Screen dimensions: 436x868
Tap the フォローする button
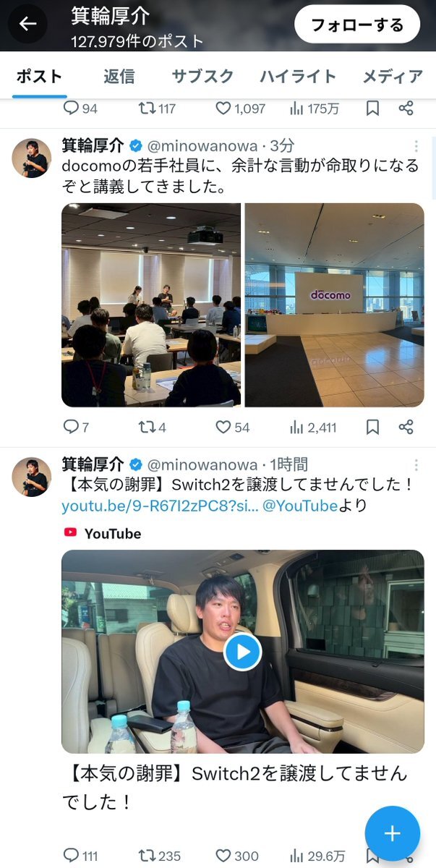tap(357, 25)
